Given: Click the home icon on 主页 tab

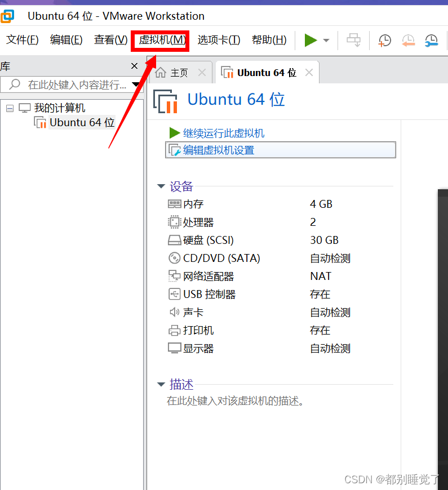Looking at the screenshot, I should point(161,73).
